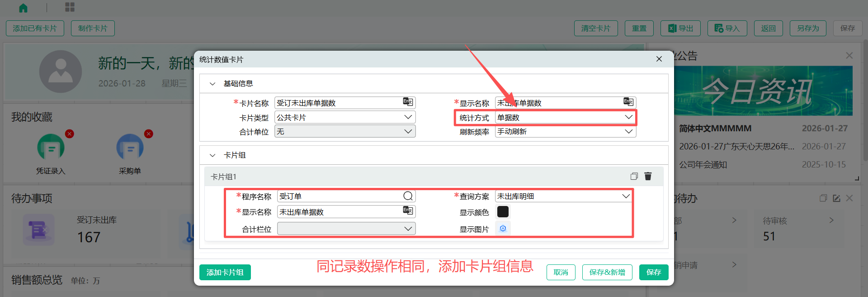Click the 保存&新增 button

pos(607,272)
